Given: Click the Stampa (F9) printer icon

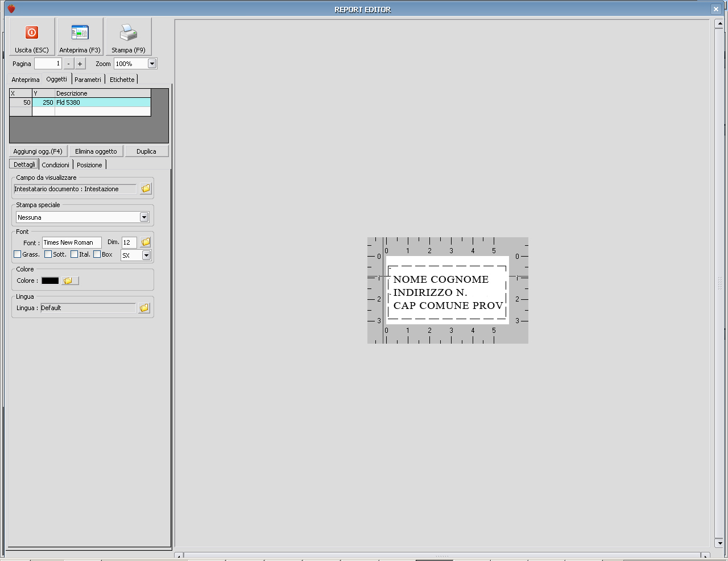Looking at the screenshot, I should click(129, 32).
